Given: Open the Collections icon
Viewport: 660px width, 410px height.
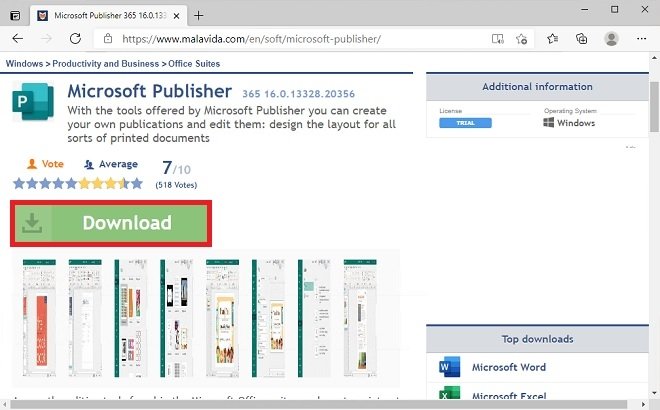Looking at the screenshot, I should pyautogui.click(x=581, y=39).
